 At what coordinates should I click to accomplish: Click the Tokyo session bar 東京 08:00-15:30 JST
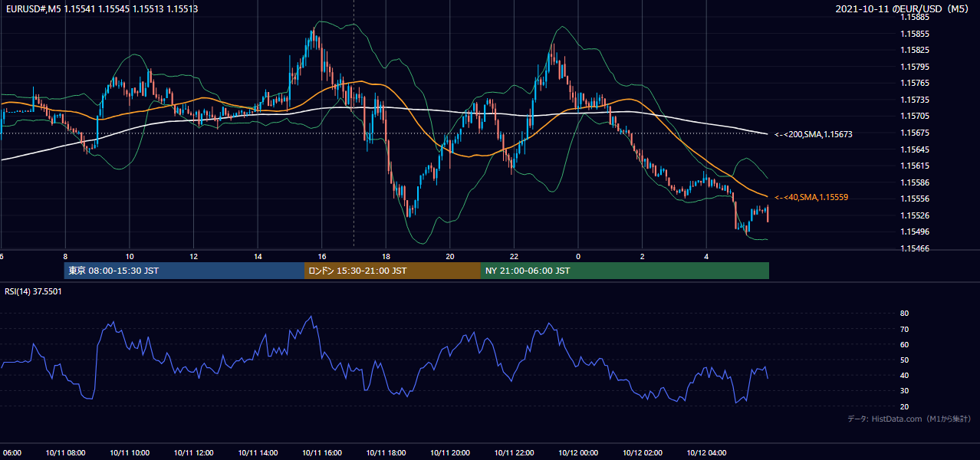pyautogui.click(x=185, y=271)
